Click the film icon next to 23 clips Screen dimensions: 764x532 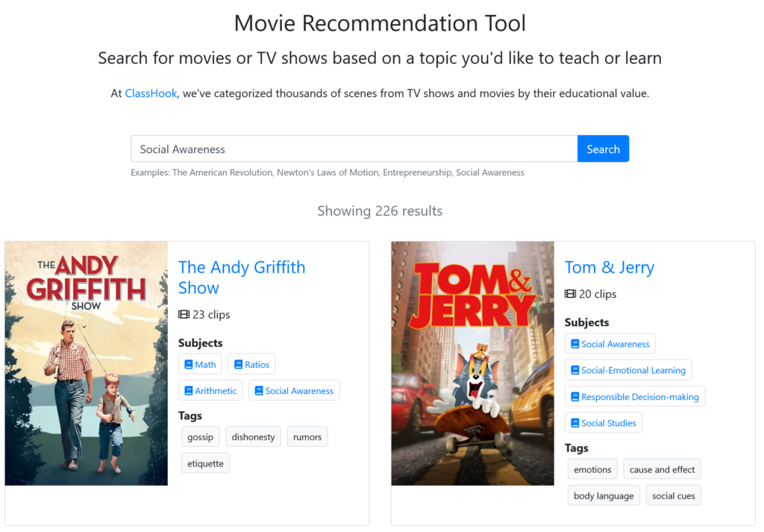point(184,314)
